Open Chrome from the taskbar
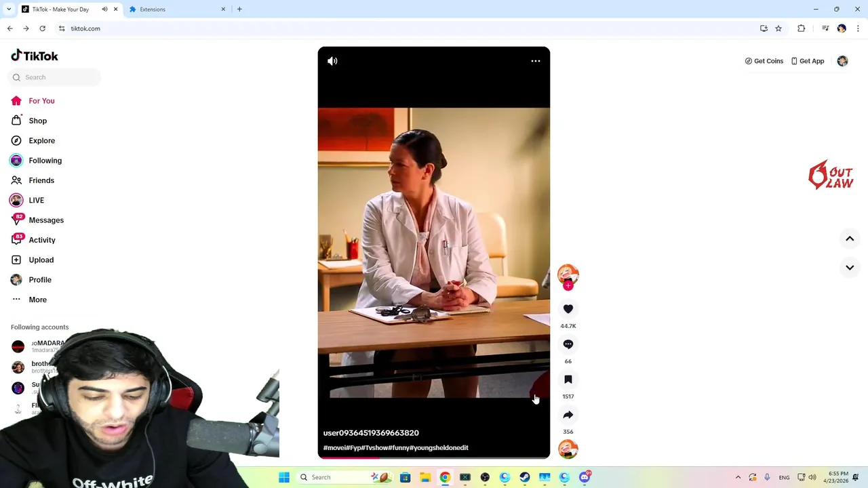This screenshot has height=488, width=868. tap(445, 477)
